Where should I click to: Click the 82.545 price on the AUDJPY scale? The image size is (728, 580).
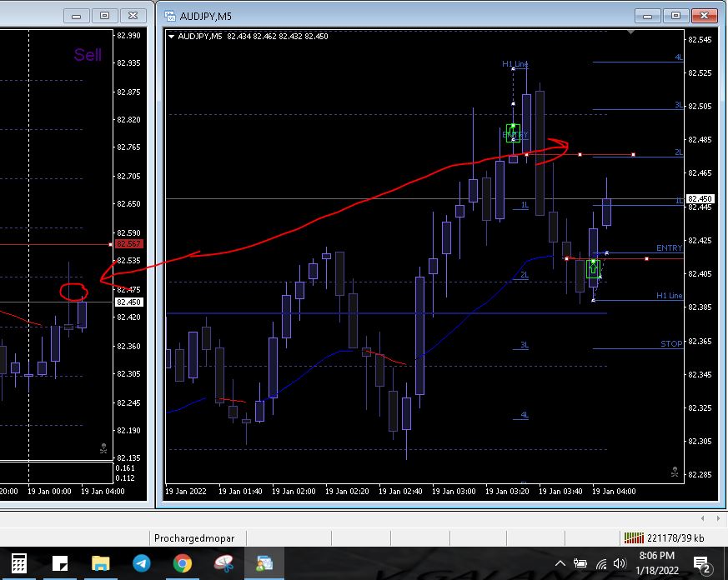699,40
